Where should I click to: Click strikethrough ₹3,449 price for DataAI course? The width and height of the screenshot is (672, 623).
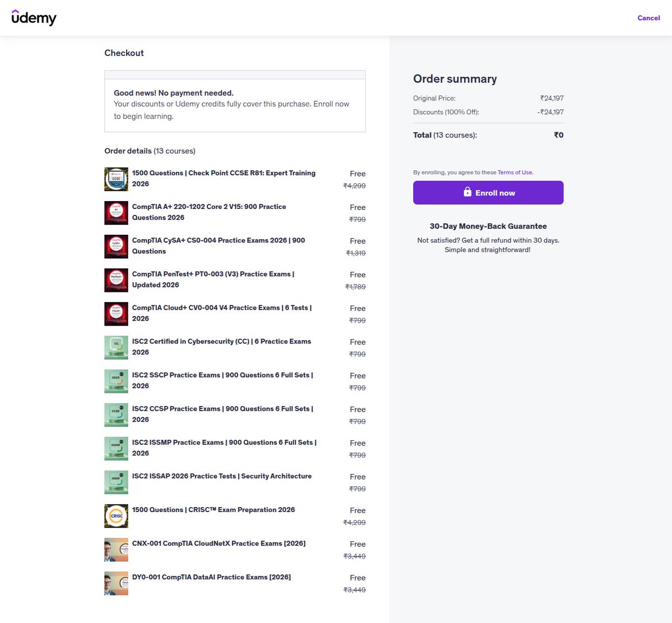click(x=354, y=590)
